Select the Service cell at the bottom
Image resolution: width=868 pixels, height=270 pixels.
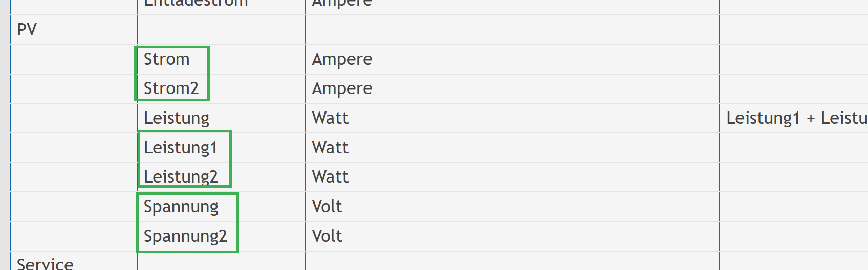(x=45, y=264)
